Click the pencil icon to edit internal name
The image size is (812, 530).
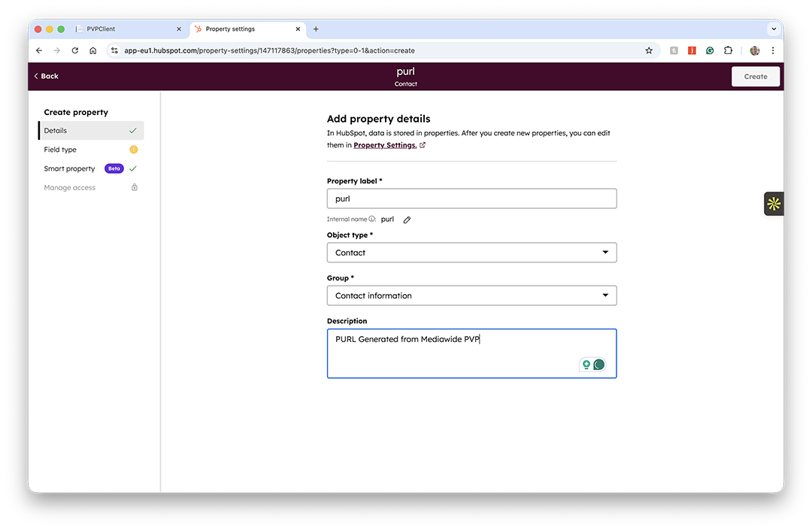click(x=407, y=220)
